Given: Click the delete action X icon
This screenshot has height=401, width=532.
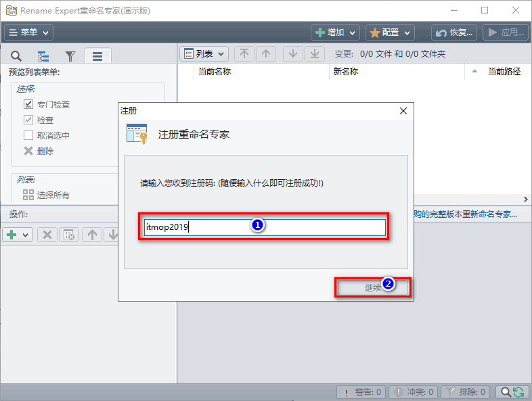Looking at the screenshot, I should tap(47, 235).
